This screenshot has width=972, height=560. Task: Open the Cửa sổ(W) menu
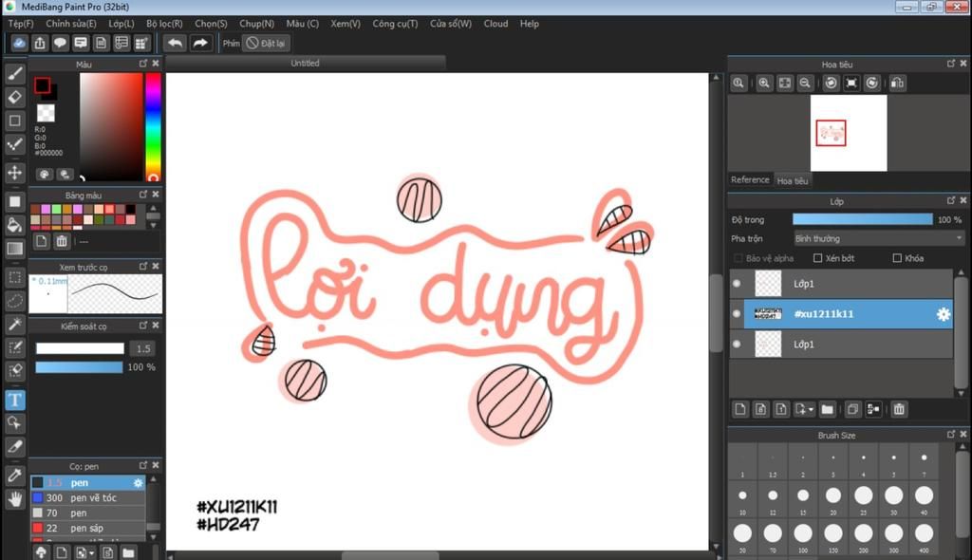tap(451, 24)
